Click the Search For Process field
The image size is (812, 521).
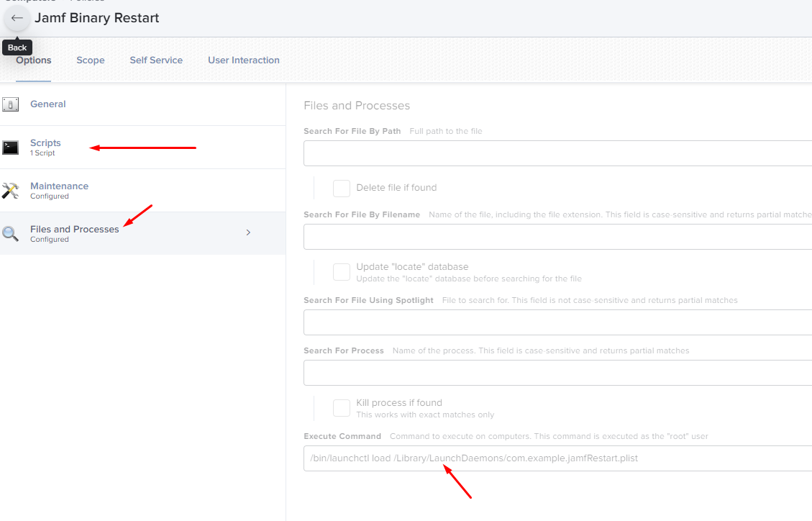coord(557,373)
